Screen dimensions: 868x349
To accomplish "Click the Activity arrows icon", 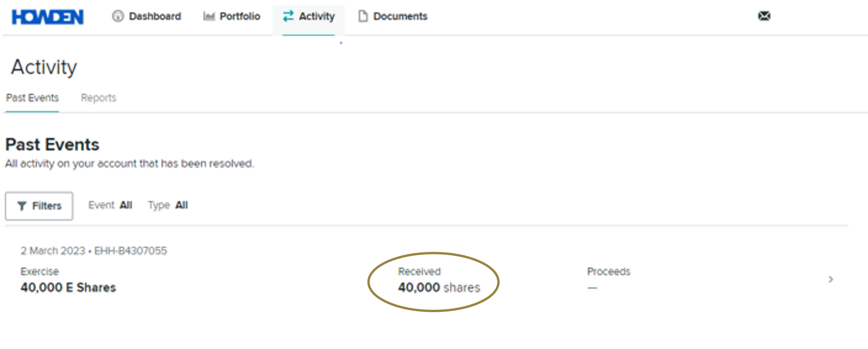I will click(288, 16).
